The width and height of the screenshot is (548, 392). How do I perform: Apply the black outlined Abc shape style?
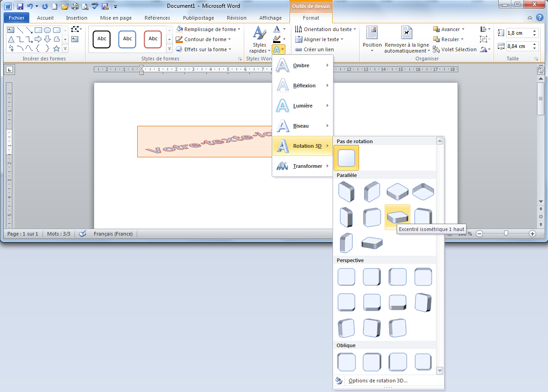point(102,39)
